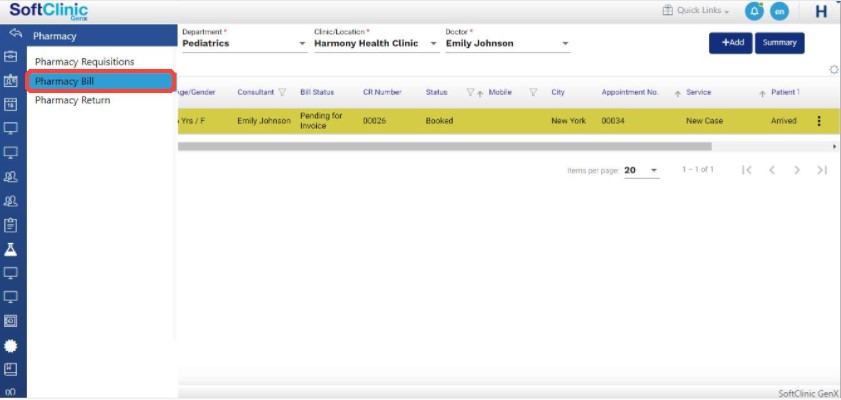Click the flask laboratory icon in sidebar

(x=11, y=249)
